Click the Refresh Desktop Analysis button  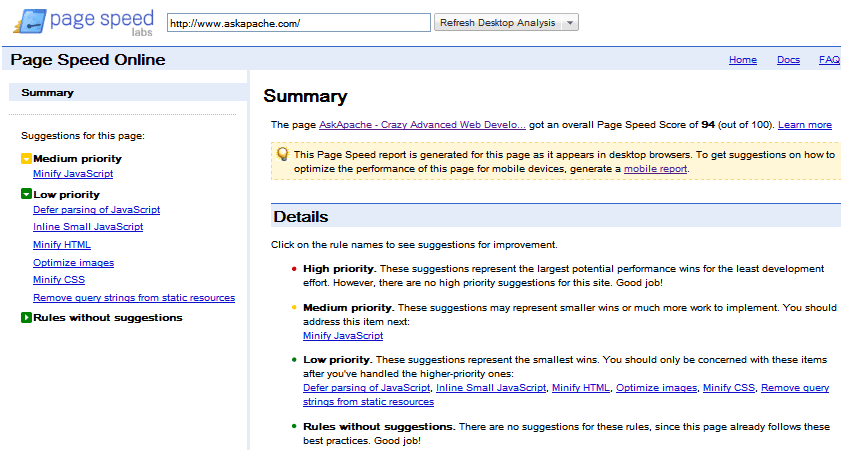point(497,23)
